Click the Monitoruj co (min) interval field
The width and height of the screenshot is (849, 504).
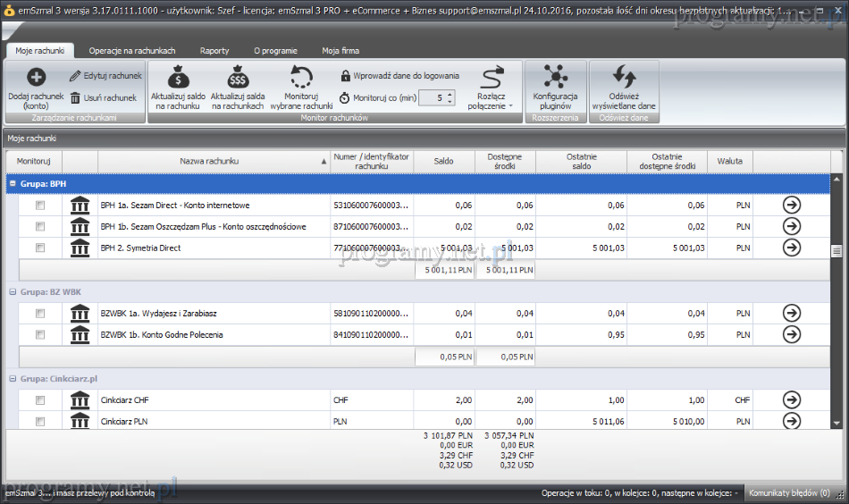(431, 97)
